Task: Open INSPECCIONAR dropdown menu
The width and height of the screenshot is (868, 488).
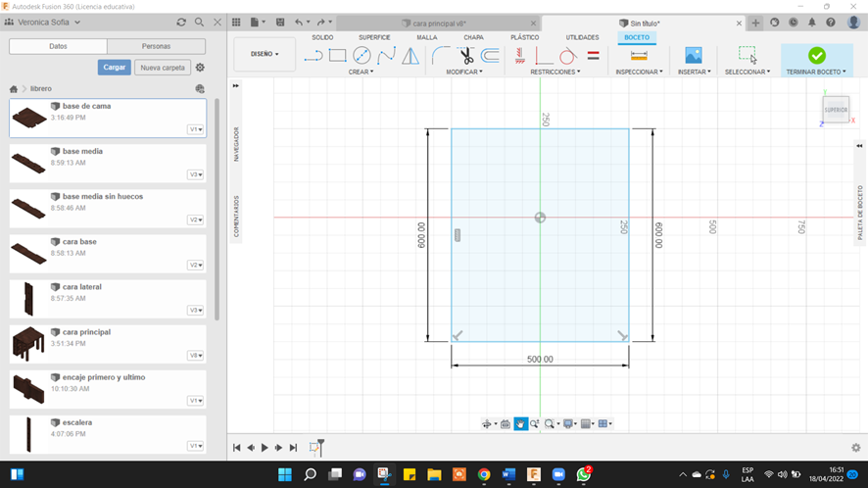Action: (x=639, y=72)
